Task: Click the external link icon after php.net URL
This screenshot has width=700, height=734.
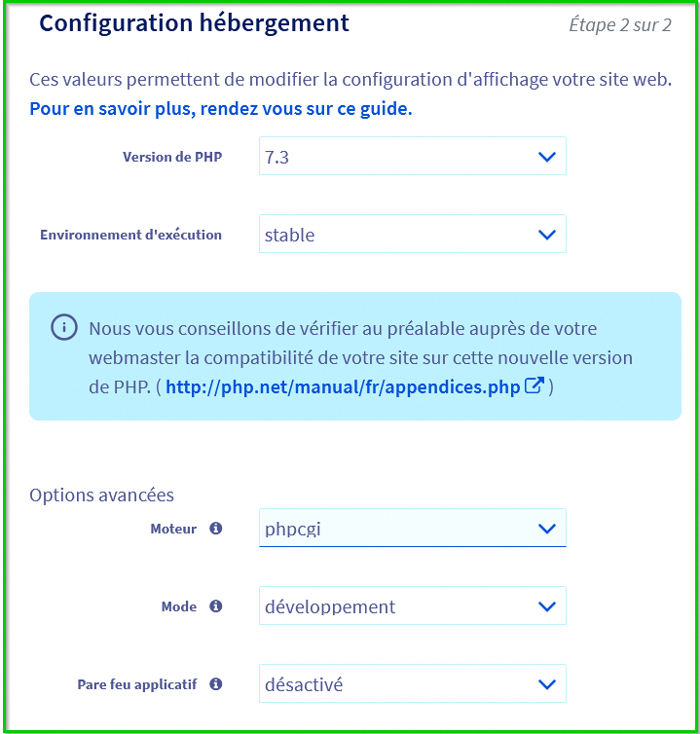Action: pyautogui.click(x=534, y=385)
